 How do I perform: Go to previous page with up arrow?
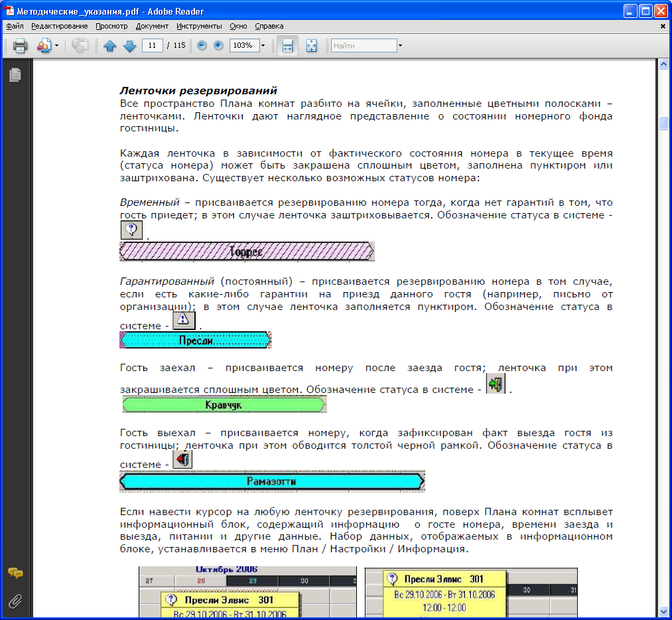click(x=109, y=45)
